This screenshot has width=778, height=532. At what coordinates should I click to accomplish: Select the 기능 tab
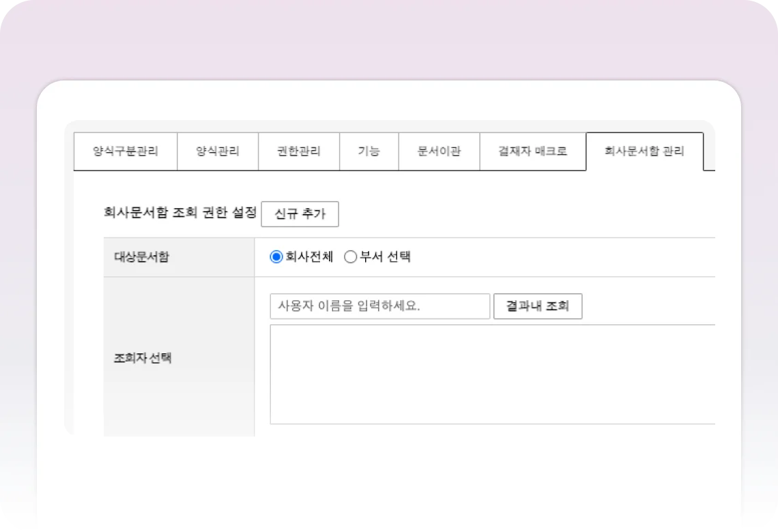coord(369,151)
